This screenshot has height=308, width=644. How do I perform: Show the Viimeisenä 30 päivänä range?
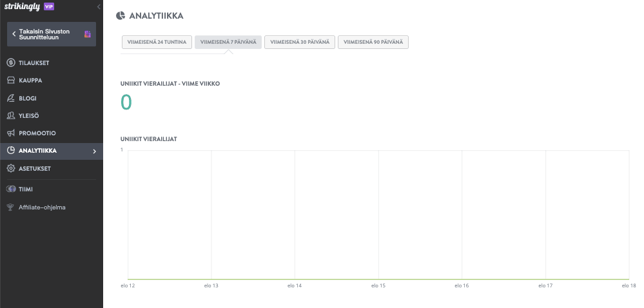[x=300, y=43]
